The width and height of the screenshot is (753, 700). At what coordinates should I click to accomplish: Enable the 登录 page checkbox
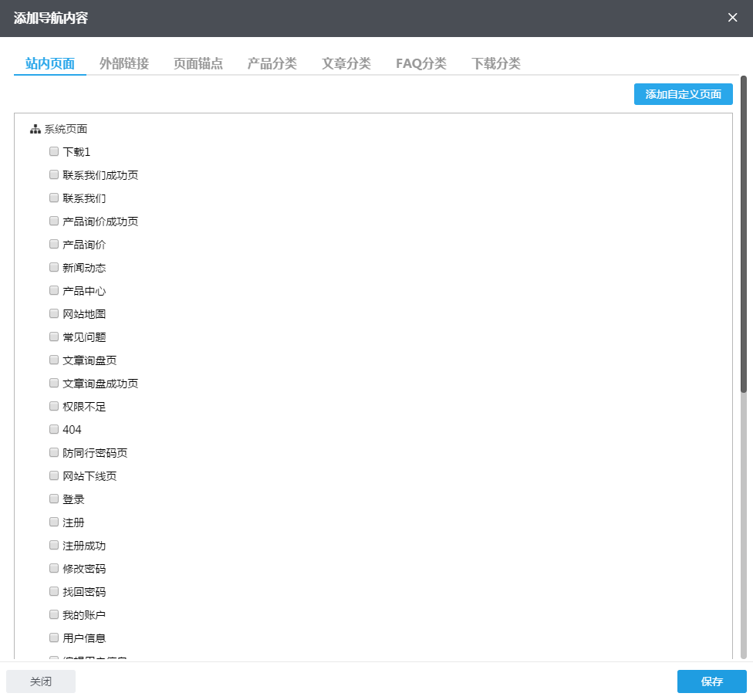[x=53, y=498]
